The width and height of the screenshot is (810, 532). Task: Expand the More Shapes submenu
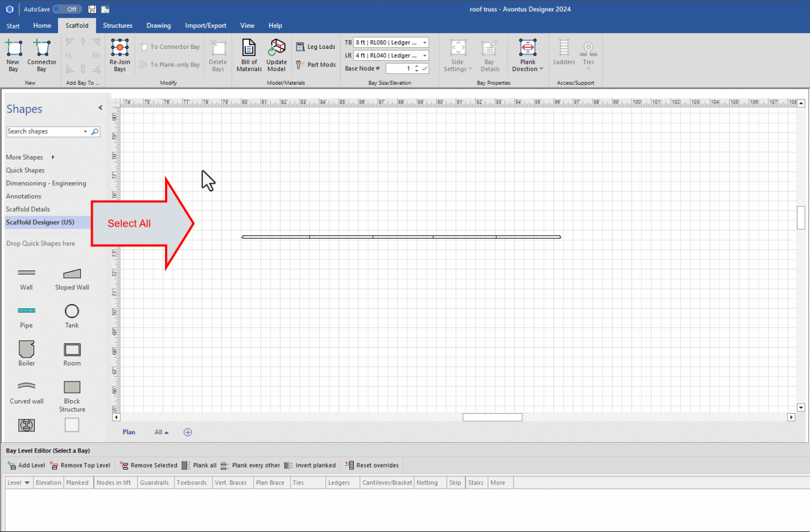pos(53,157)
